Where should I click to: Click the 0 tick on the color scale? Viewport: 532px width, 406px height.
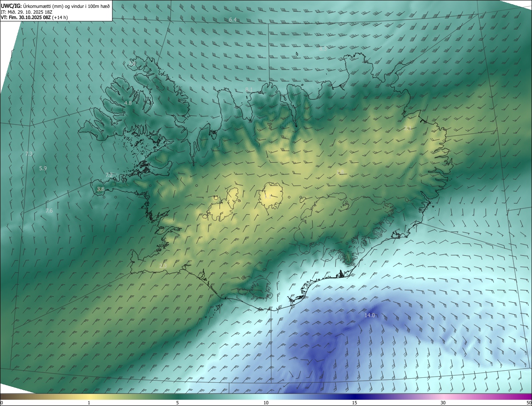[2, 403]
